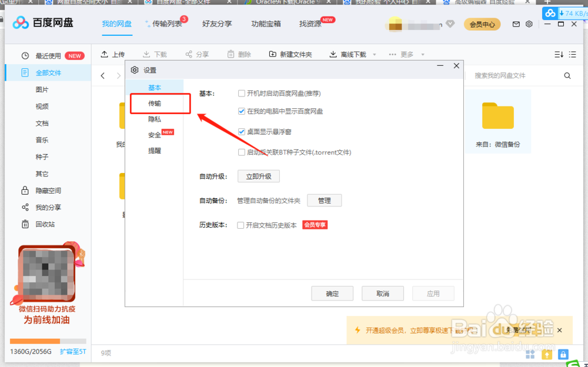Viewport: 588px width, 367px height.
Task: Enable BT torrent file association checkbox
Action: (242, 152)
